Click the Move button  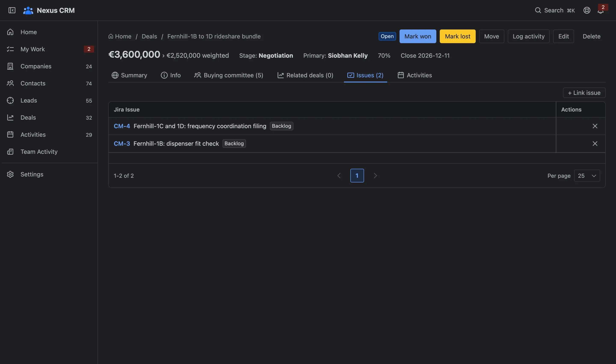(x=492, y=36)
